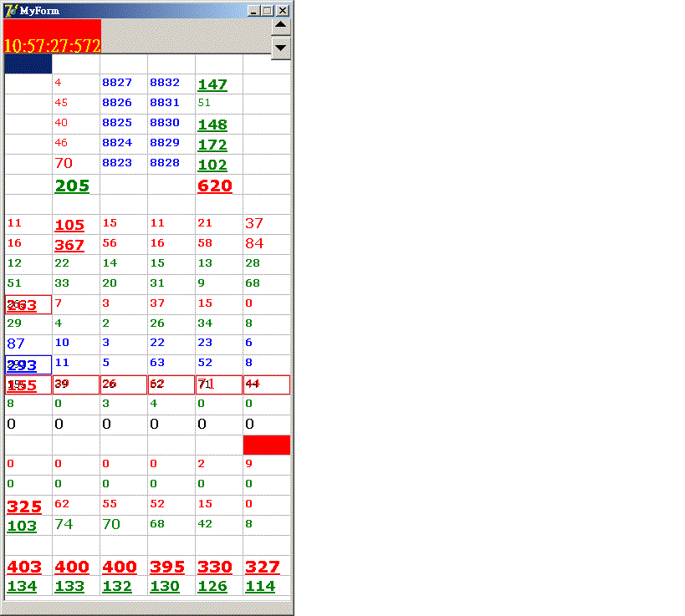Minimize the MyForm window
The height and width of the screenshot is (616, 685).
click(253, 11)
